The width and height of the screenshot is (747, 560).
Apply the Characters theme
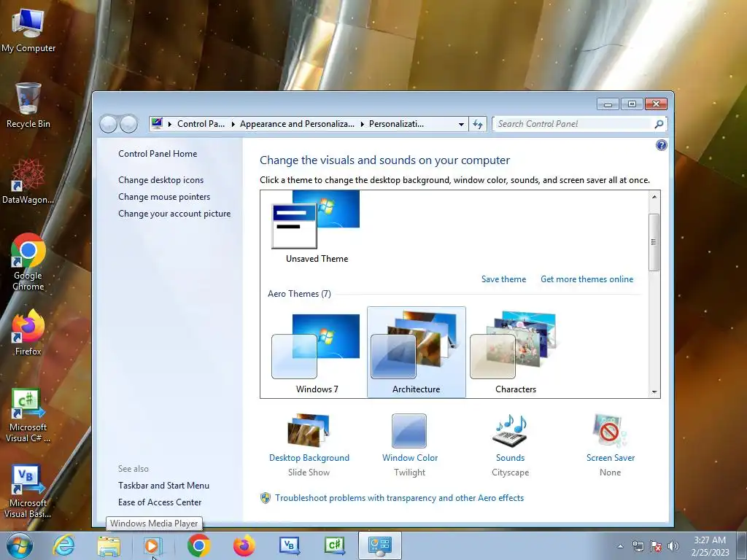(516, 352)
